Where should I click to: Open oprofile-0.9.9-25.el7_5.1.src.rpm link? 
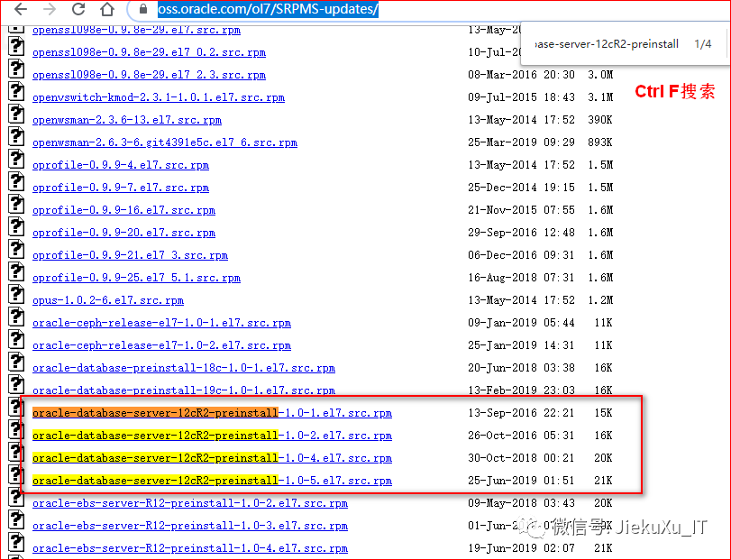point(137,278)
